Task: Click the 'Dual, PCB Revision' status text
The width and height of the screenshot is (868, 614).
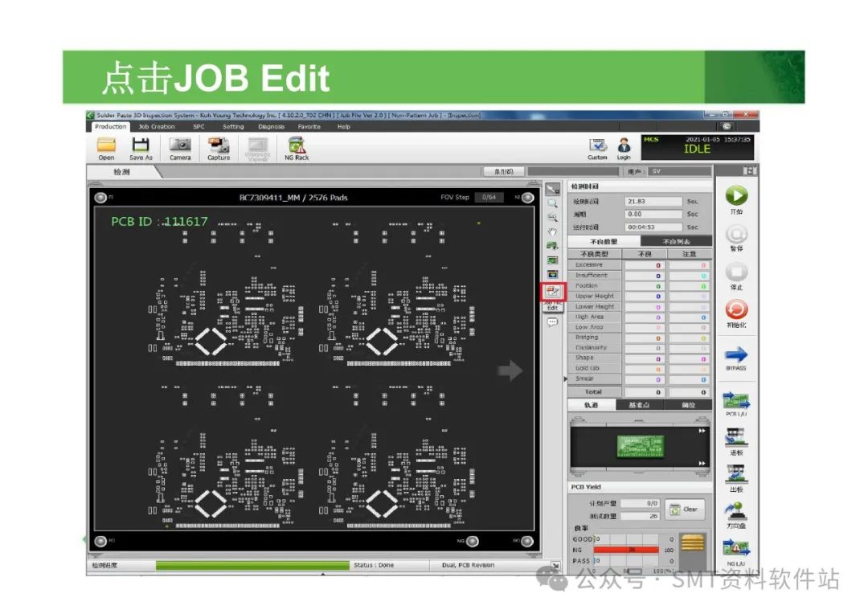Action: click(469, 565)
